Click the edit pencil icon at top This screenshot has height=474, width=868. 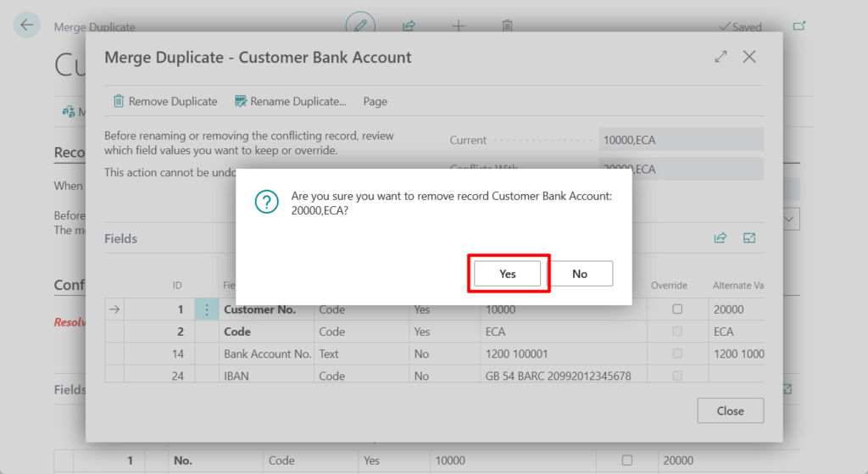click(360, 25)
